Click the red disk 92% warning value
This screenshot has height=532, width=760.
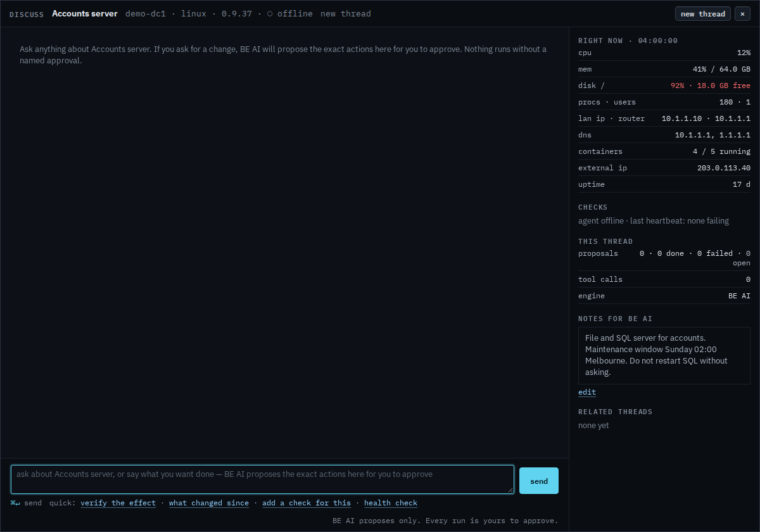pyautogui.click(x=711, y=85)
